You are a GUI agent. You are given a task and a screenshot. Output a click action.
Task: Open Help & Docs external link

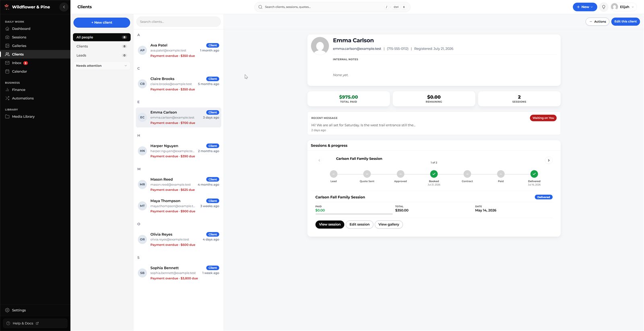click(x=35, y=323)
